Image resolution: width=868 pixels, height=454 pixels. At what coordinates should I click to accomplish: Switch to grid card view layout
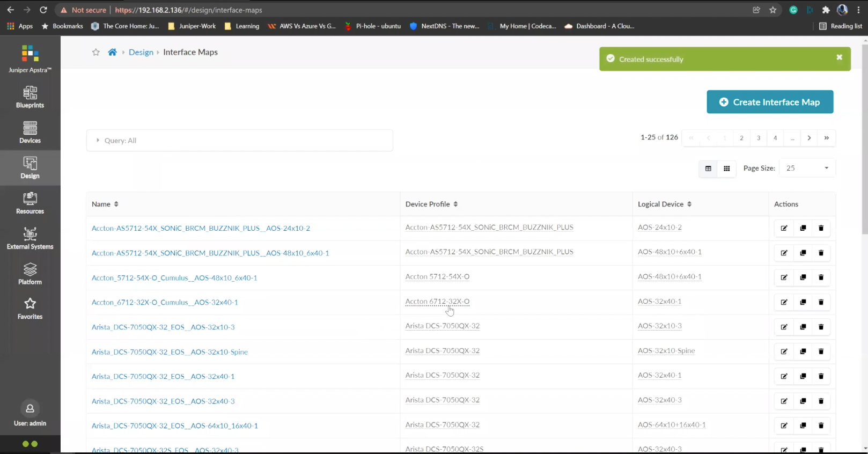coord(726,169)
